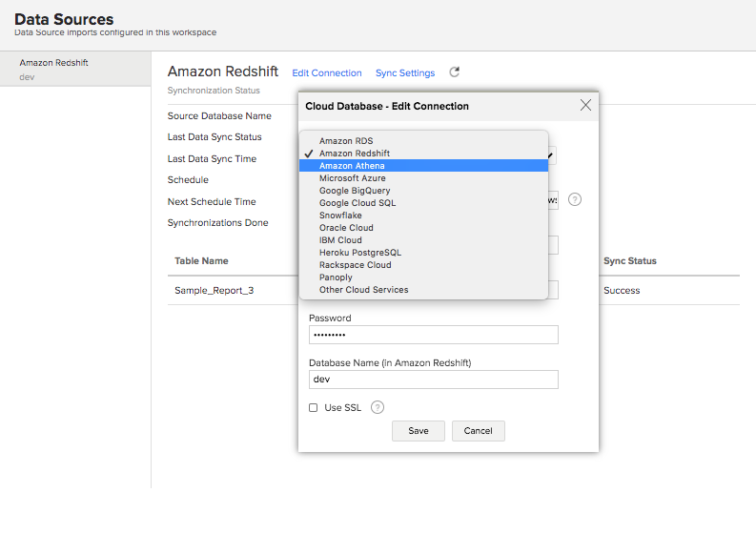Choose Panoply from the list

coord(424,277)
